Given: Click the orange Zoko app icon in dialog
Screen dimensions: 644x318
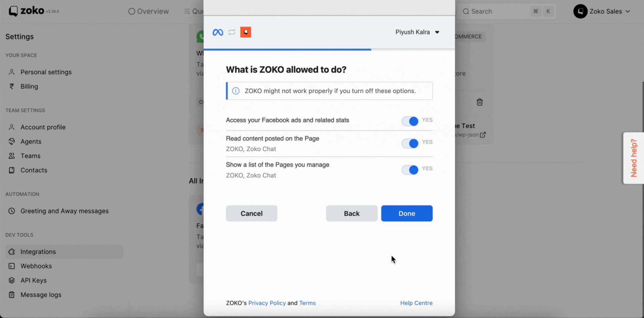Looking at the screenshot, I should click(246, 32).
